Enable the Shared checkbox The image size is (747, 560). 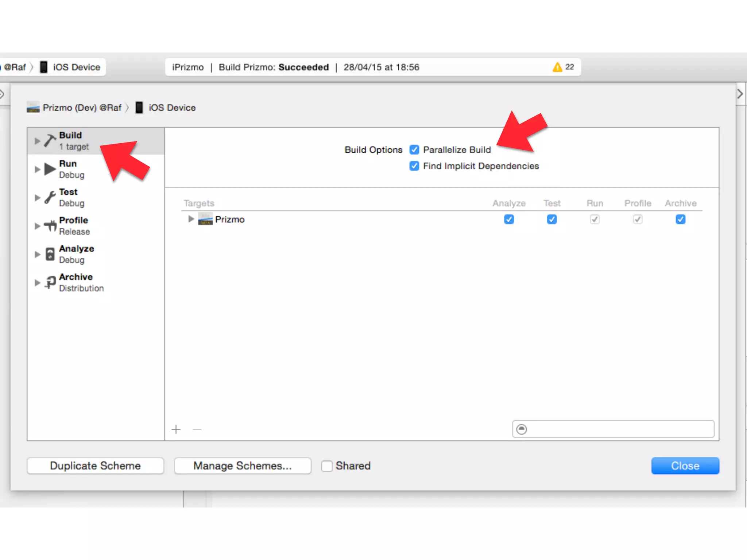coord(327,466)
